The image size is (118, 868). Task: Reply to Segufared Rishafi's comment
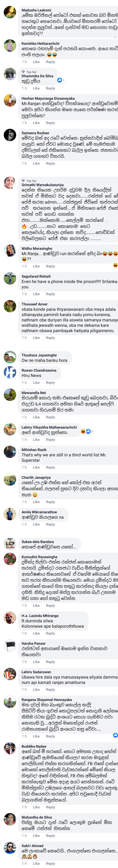[x=50, y=294]
